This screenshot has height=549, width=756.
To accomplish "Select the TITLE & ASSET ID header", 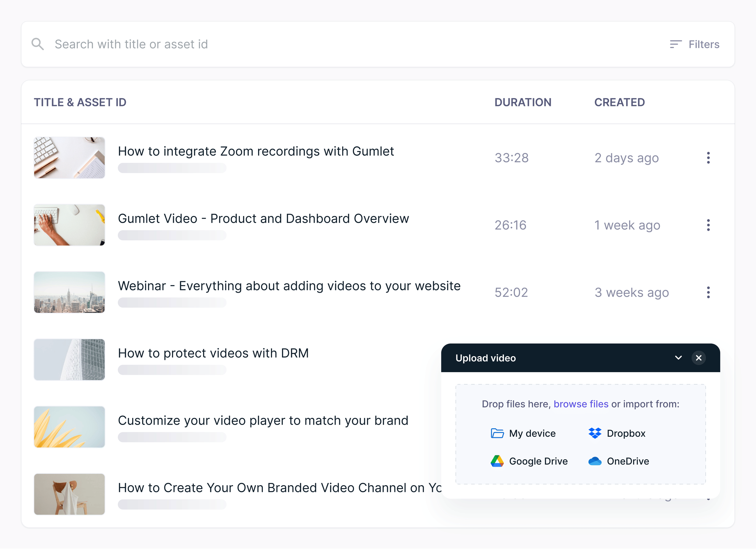I will pyautogui.click(x=80, y=102).
